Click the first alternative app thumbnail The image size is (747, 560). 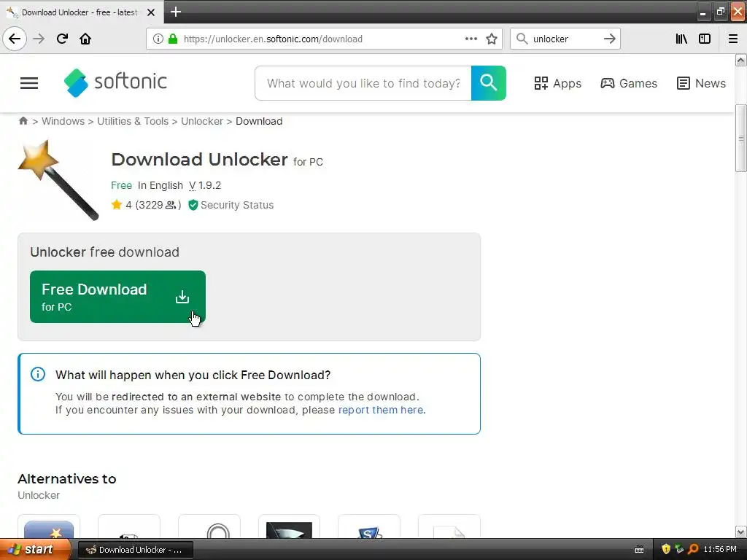tap(49, 526)
